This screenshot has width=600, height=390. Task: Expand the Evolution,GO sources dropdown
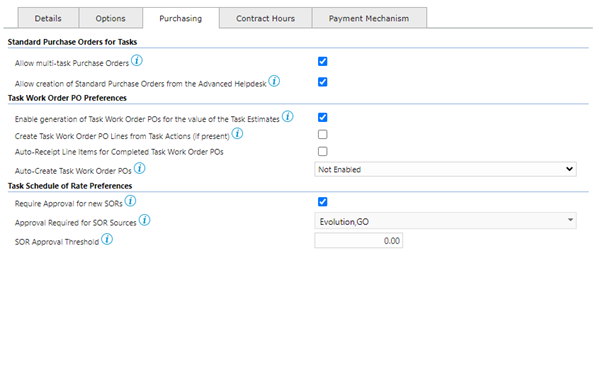(445, 221)
